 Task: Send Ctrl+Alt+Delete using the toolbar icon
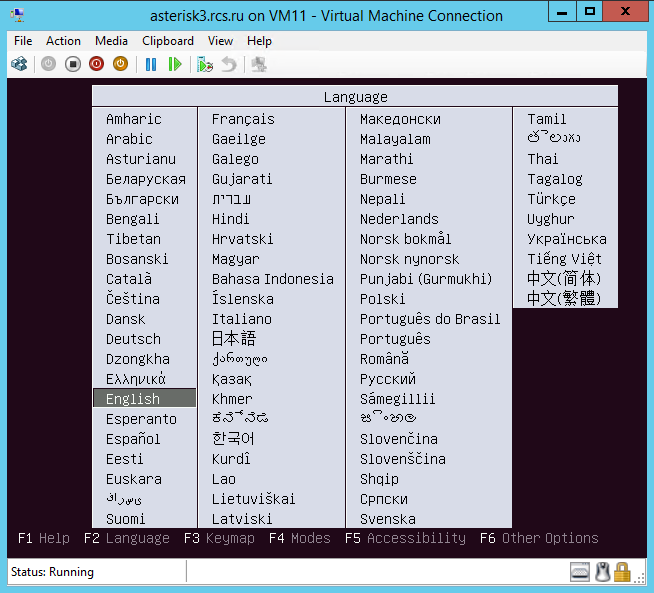pos(19,64)
